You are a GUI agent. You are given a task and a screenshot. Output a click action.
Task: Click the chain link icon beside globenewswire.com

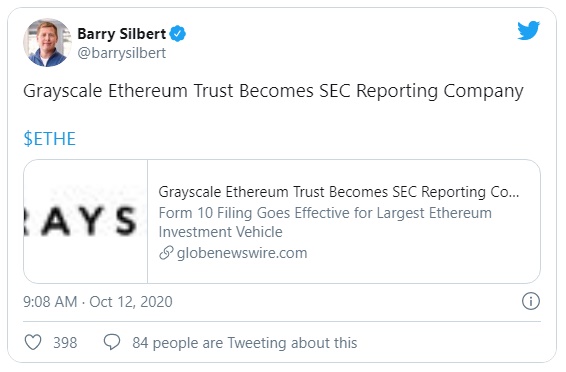point(166,253)
